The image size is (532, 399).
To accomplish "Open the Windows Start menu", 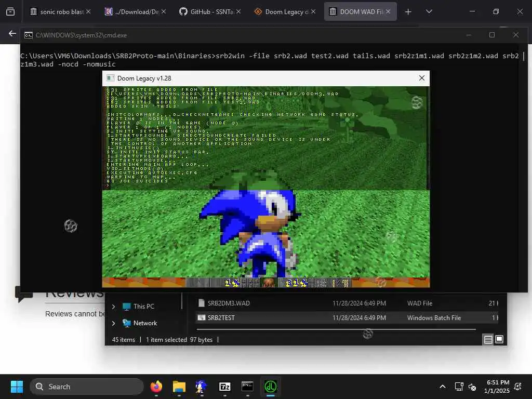I will point(17,387).
